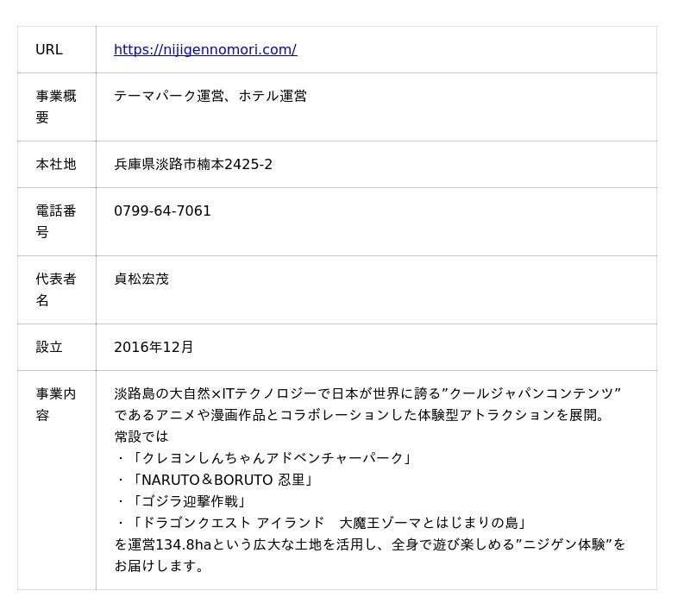The image size is (690, 616).
Task: Click the founding date 2016年12月
Action: pyautogui.click(x=154, y=348)
